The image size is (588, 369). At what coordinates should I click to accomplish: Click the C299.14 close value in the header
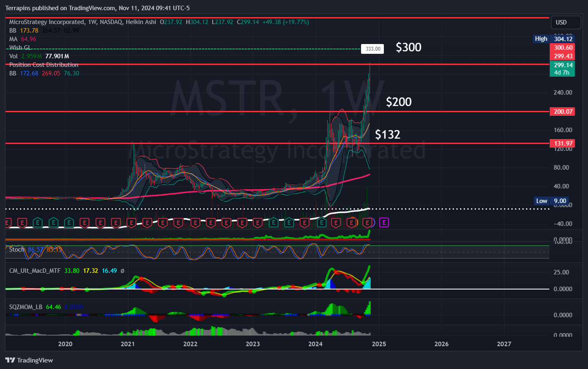point(248,22)
